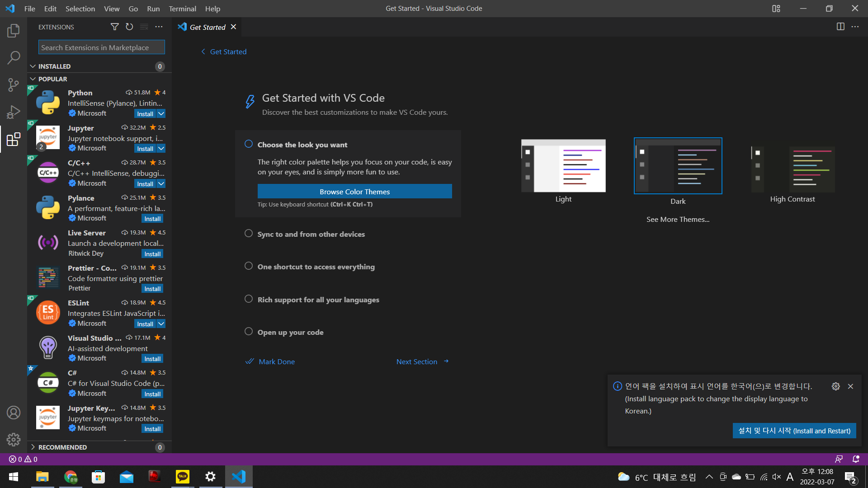
Task: Choose the Light color theme preview
Action: 563,166
